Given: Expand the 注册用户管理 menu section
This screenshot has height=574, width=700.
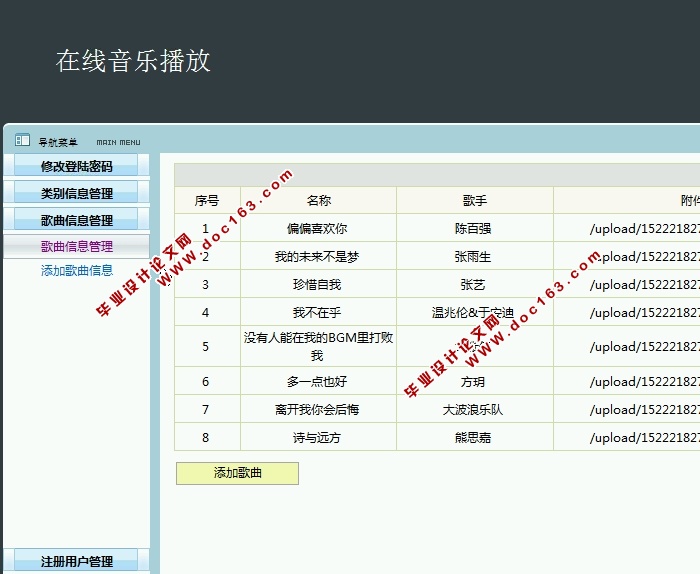Looking at the screenshot, I should 76,561.
